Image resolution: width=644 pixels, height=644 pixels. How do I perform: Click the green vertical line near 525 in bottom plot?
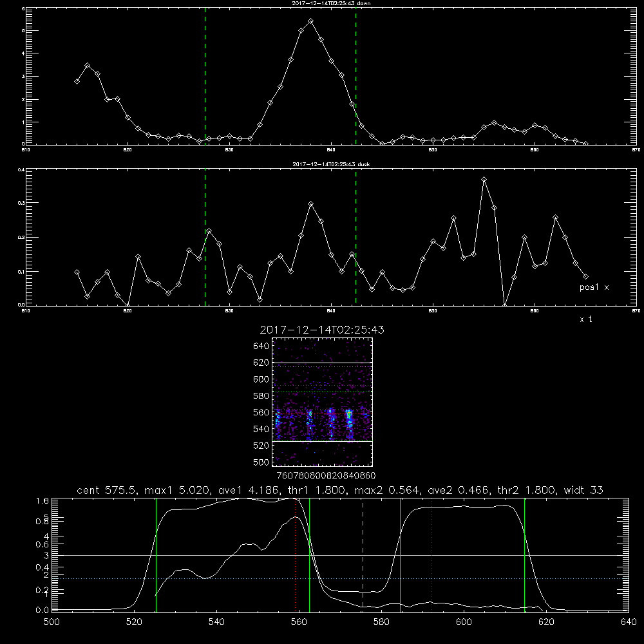[156, 554]
